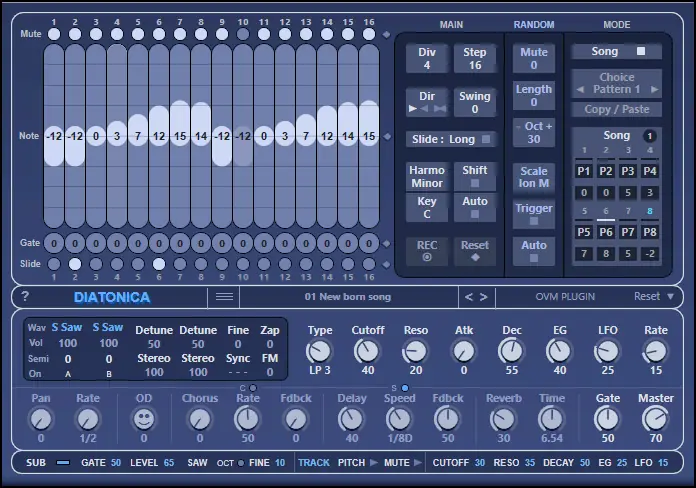Screen dimensions: 696x488
Task: Open the Harmo Minor scale selector
Action: click(x=426, y=177)
